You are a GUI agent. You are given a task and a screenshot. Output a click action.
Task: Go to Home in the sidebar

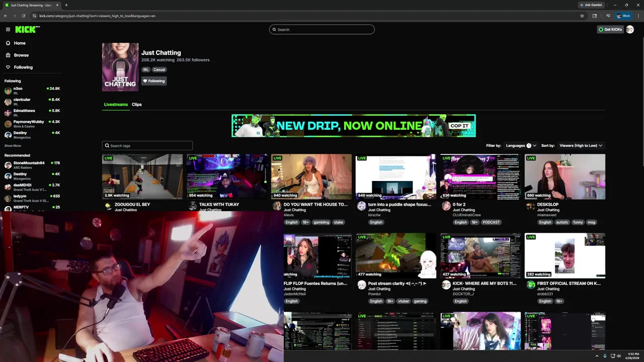point(20,43)
